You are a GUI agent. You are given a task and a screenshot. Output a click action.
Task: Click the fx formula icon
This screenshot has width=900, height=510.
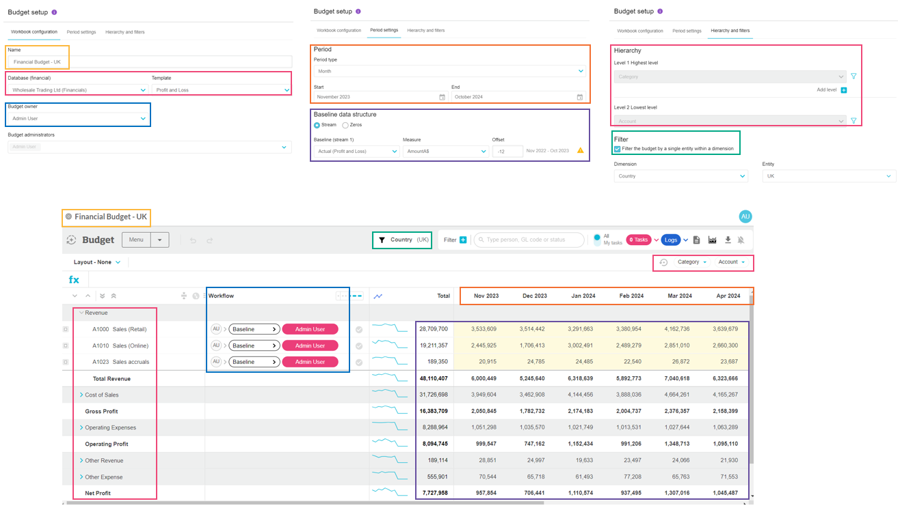(x=74, y=280)
